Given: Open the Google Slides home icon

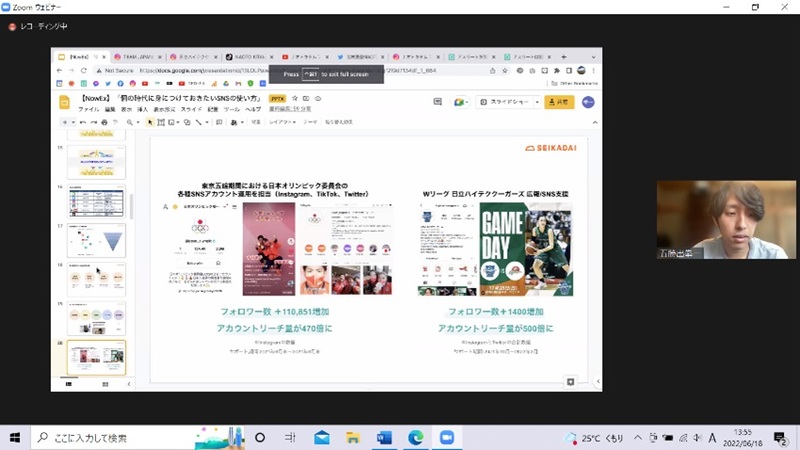Looking at the screenshot, I should [65, 102].
